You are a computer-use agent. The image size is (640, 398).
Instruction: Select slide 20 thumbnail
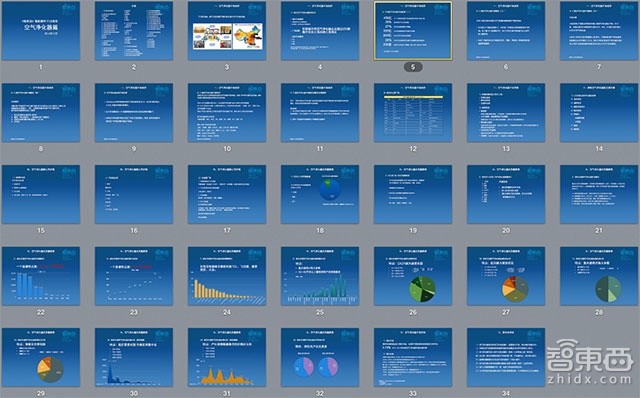(506, 194)
